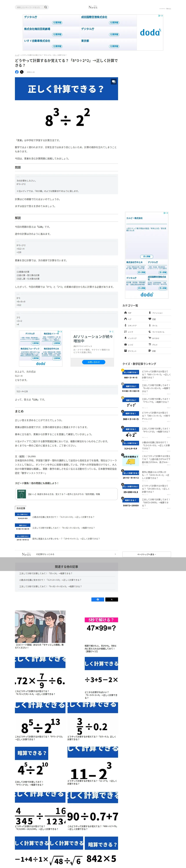Open the おでかけ airplane category icon

(150, 338)
